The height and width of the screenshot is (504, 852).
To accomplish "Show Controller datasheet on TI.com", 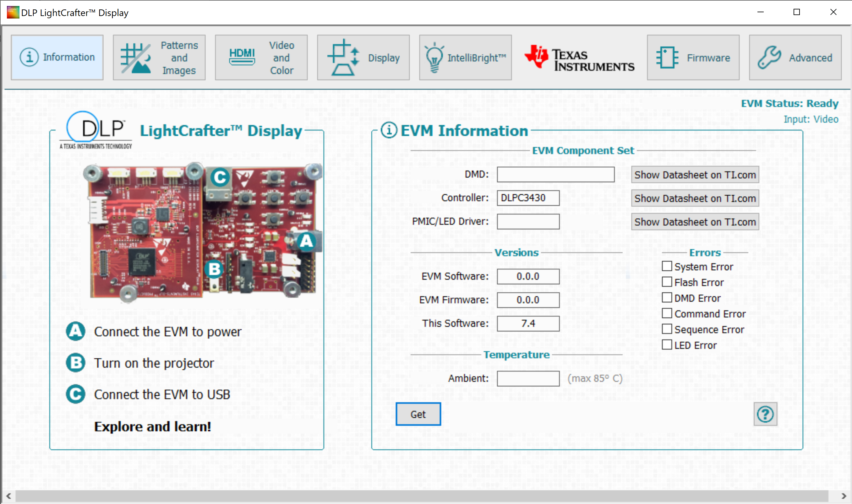I will coord(695,198).
